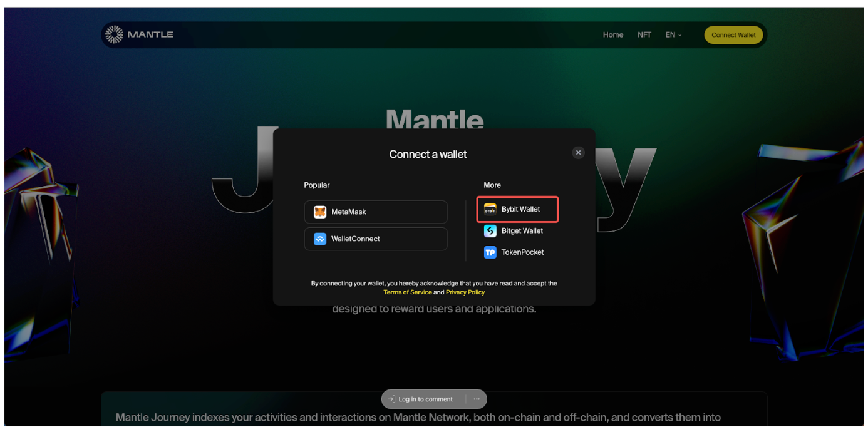This screenshot has width=868, height=432.
Task: Expand the EN language dropdown
Action: click(673, 35)
